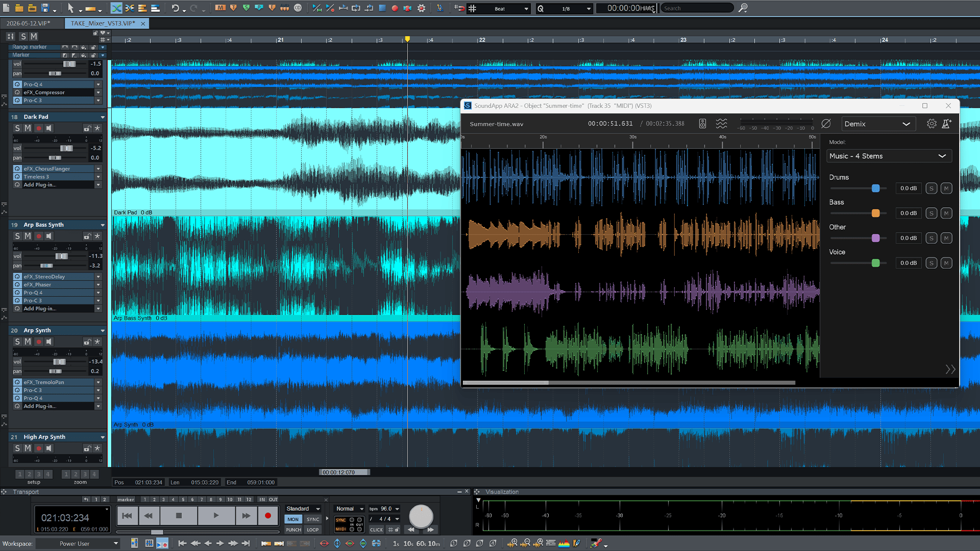
Task: Solo the Dark Pad track
Action: 17,129
